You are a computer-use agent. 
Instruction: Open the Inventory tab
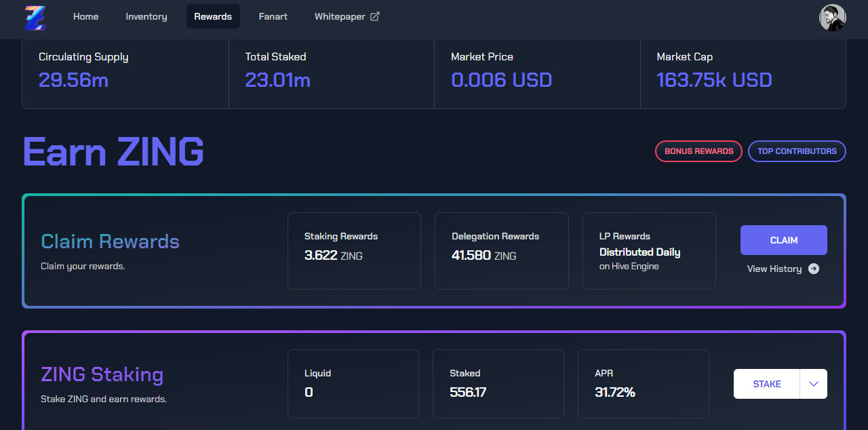click(x=146, y=16)
